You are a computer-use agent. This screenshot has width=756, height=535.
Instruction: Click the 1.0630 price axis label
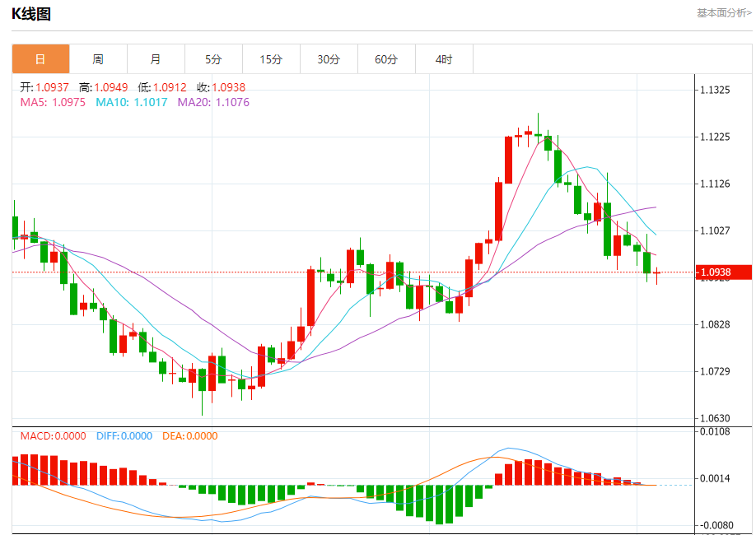click(x=715, y=418)
